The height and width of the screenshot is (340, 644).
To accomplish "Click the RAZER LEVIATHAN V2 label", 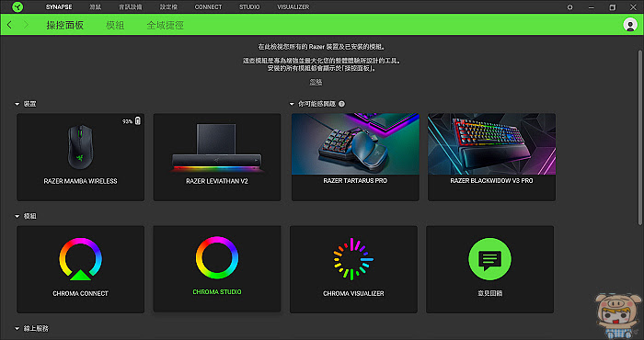I will pos(217,181).
